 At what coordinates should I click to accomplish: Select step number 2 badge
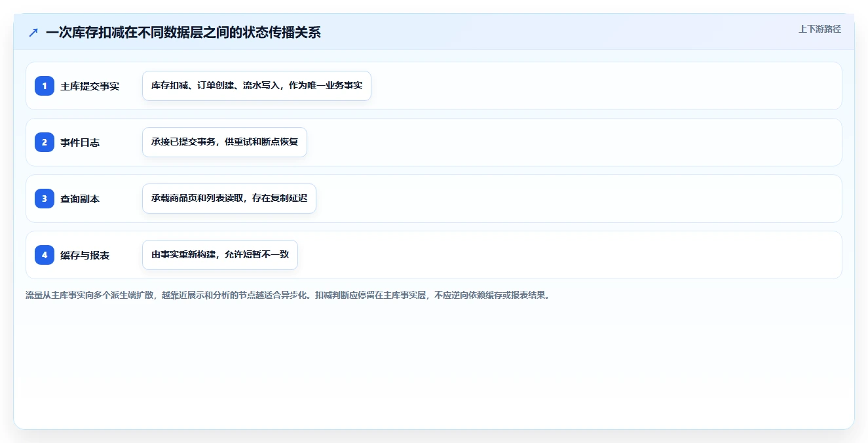point(45,142)
